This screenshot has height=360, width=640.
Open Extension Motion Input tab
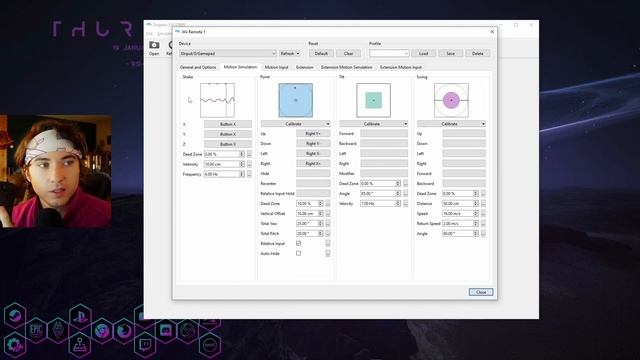[x=401, y=67]
